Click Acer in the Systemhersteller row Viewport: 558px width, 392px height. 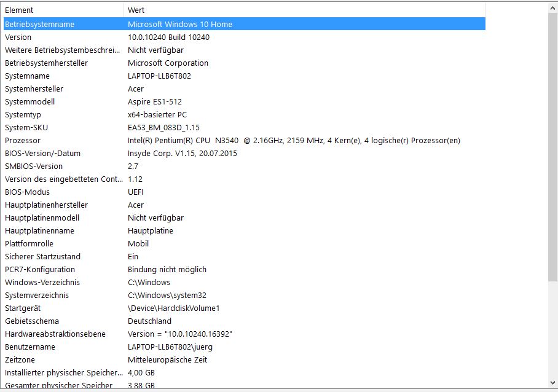(x=136, y=88)
